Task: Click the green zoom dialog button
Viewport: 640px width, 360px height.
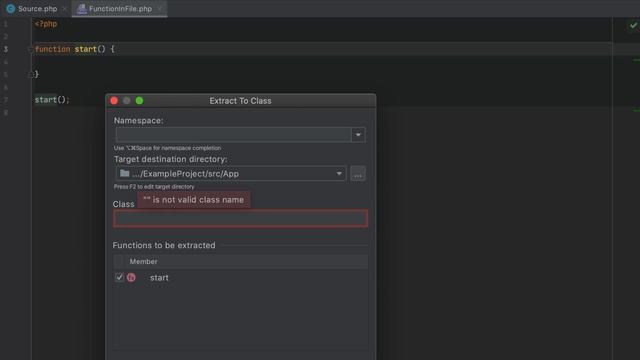Action: tap(139, 100)
